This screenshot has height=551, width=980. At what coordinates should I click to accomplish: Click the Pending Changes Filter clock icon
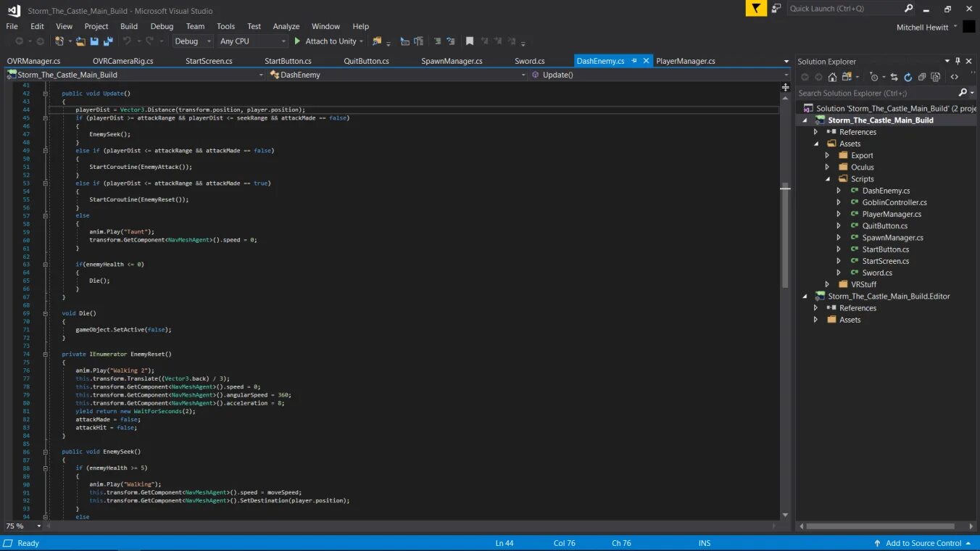pos(874,77)
